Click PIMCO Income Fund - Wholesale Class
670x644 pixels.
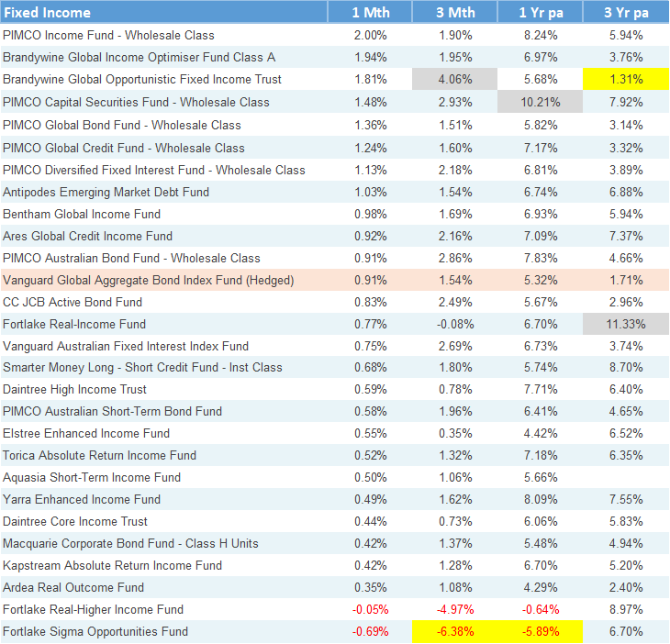tap(108, 35)
